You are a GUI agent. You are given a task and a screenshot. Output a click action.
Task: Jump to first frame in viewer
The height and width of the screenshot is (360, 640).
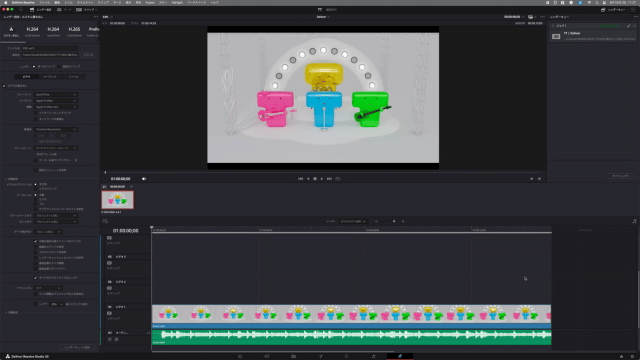(x=300, y=179)
